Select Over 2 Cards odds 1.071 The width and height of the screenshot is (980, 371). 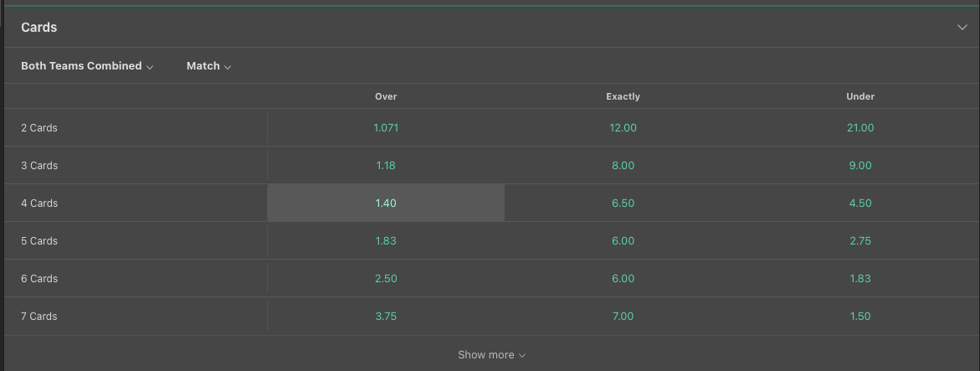pyautogui.click(x=386, y=127)
